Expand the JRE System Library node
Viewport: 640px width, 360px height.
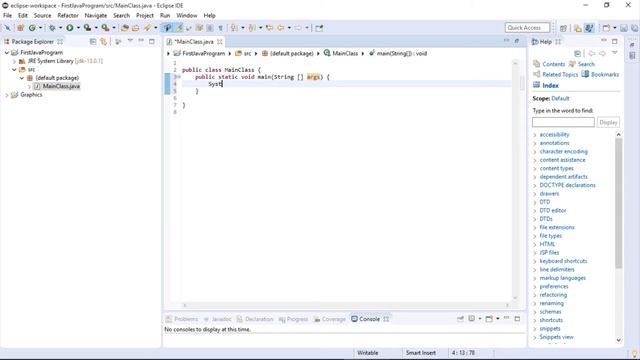(14, 61)
